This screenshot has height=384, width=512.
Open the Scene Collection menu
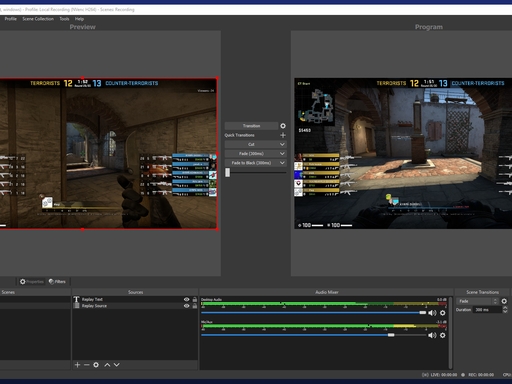click(x=38, y=19)
